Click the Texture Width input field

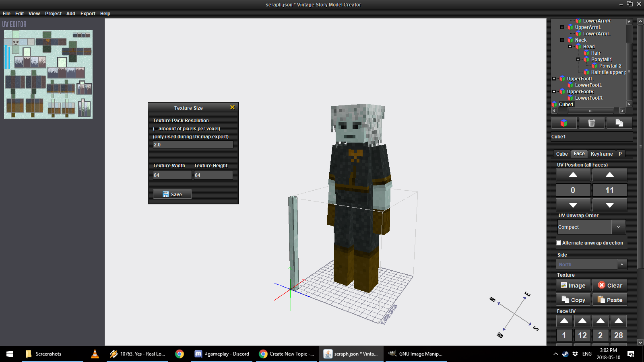click(172, 175)
